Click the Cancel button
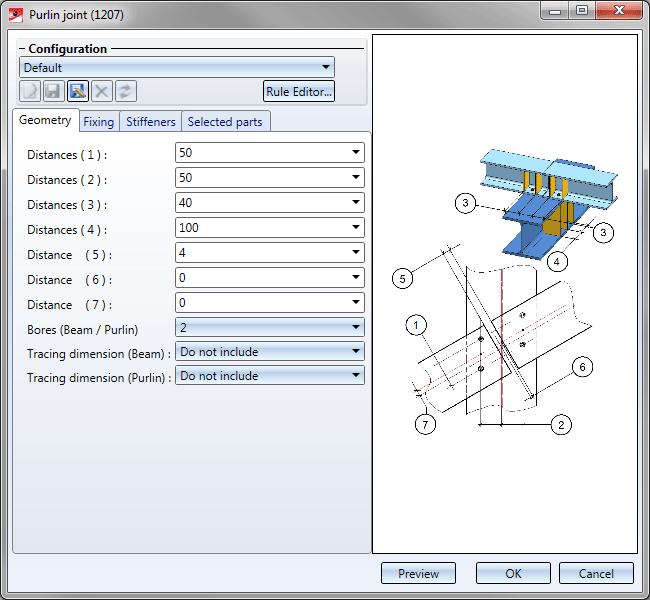The height and width of the screenshot is (600, 650). [596, 573]
